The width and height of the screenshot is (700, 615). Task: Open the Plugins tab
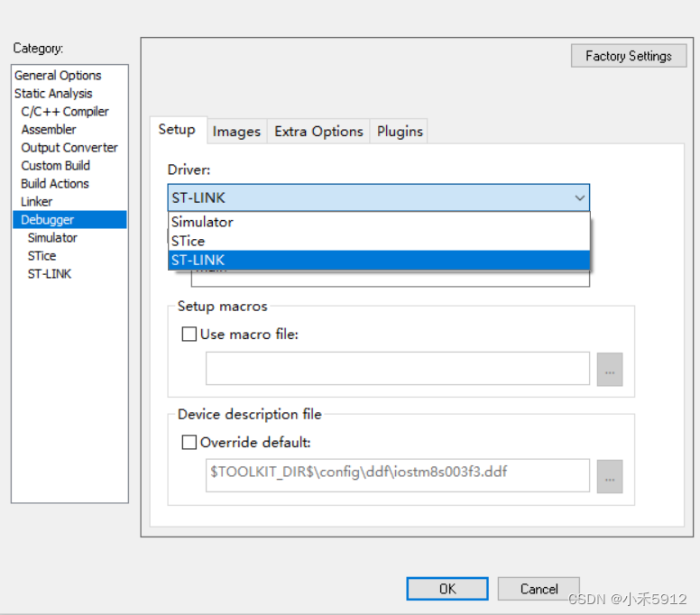(x=400, y=132)
